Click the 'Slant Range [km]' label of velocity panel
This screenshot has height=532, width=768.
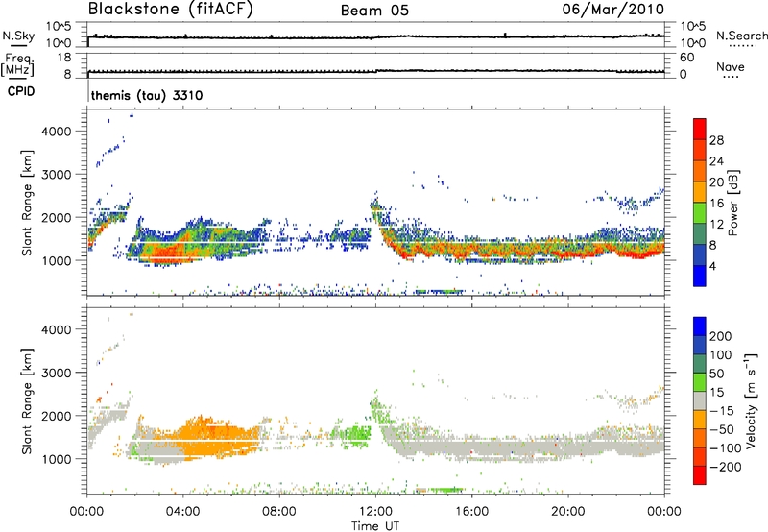[27, 400]
